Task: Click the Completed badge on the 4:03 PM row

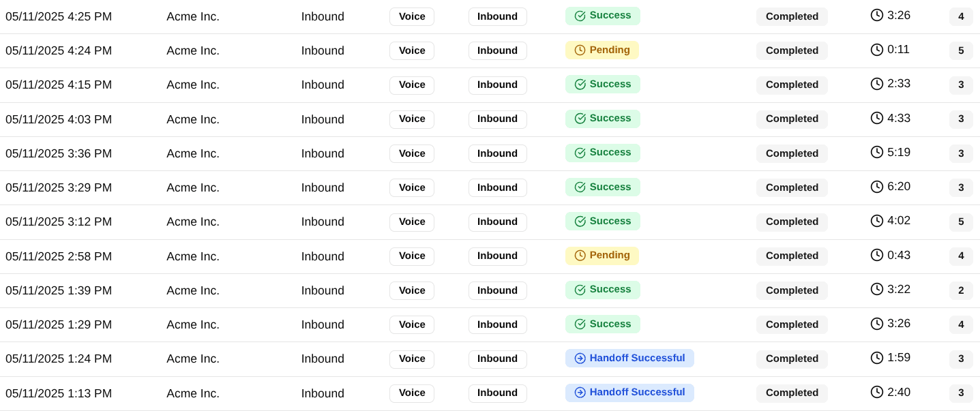Action: tap(792, 119)
